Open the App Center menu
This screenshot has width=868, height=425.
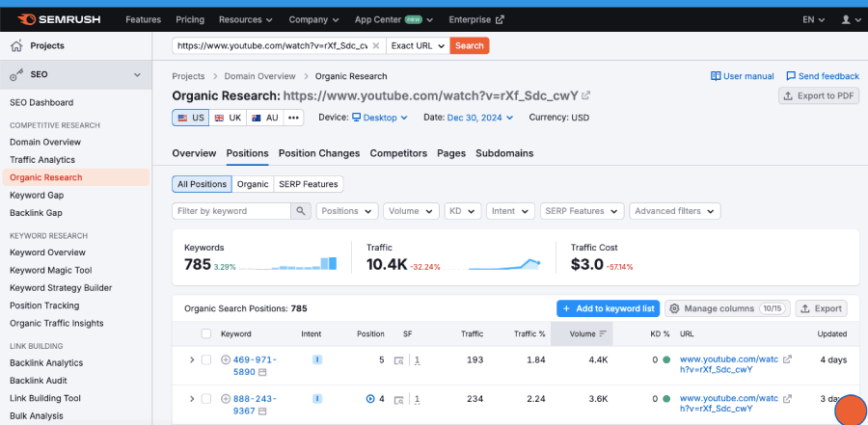pyautogui.click(x=394, y=19)
